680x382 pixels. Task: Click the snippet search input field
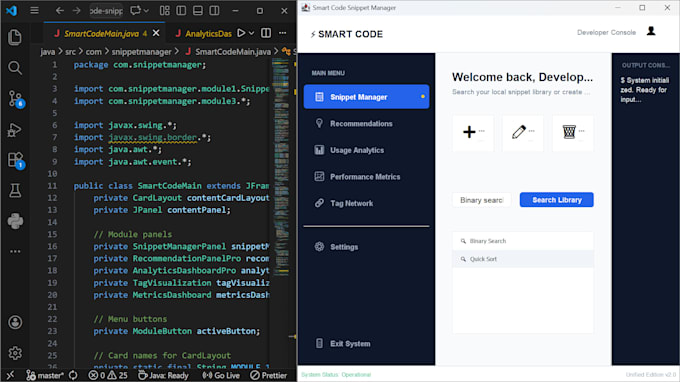(x=481, y=200)
